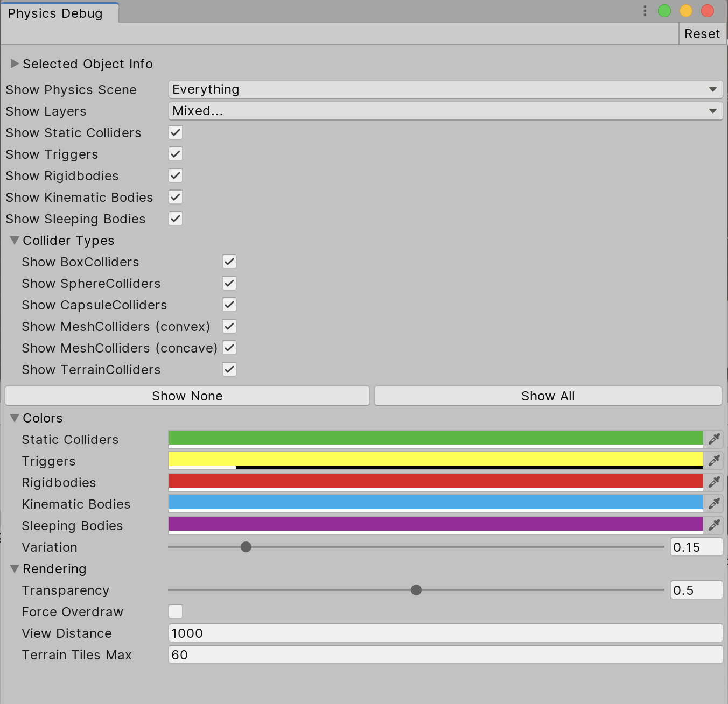Uncheck Show MeshColliders (concave)
Screen dimensions: 728x704
coord(229,348)
